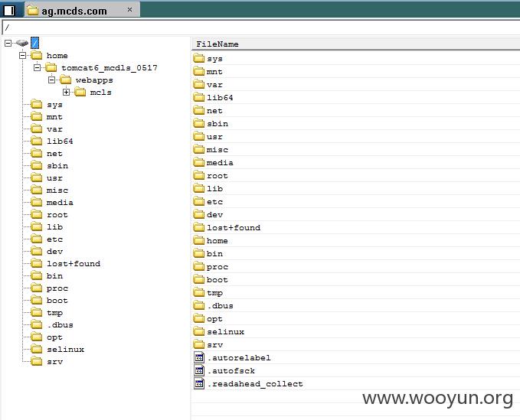Select tmp row in file list

(355, 293)
